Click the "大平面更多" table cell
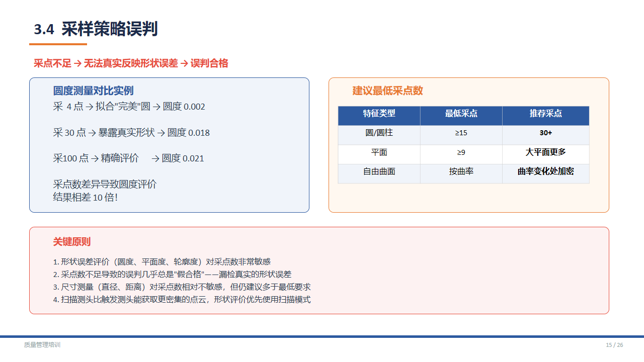Image resolution: width=644 pixels, height=362 pixels. pyautogui.click(x=545, y=152)
